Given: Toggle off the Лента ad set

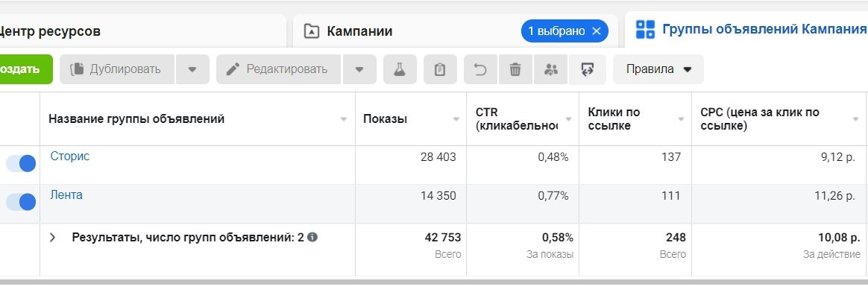Looking at the screenshot, I should [x=21, y=202].
